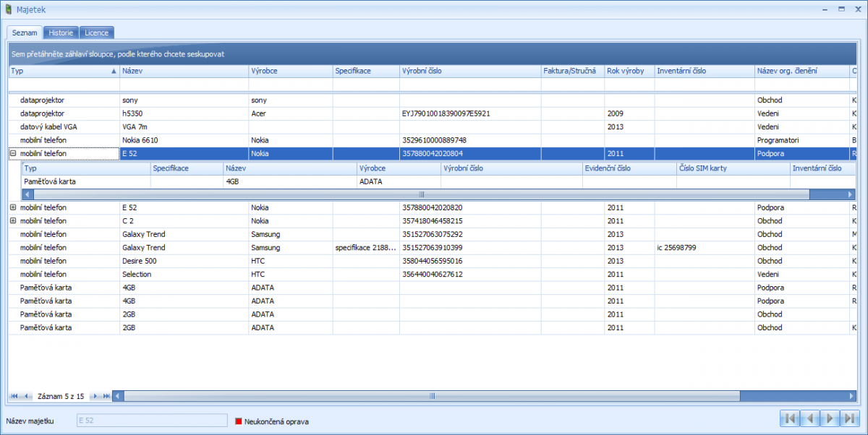Expand the second E 52 mobilní telefon row
The image size is (868, 435).
coord(13,207)
